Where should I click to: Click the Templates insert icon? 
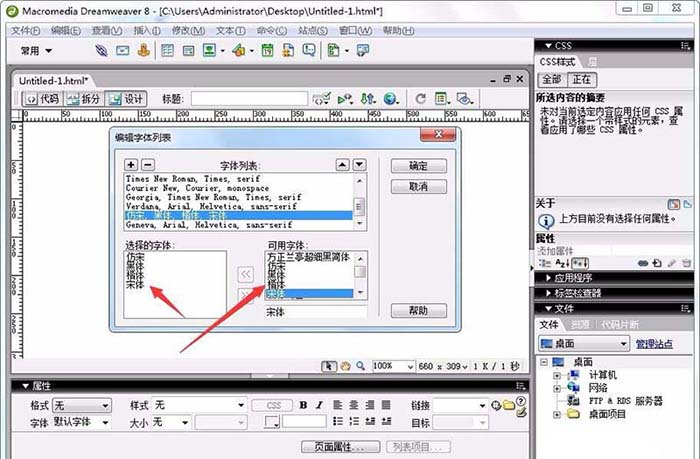coord(333,50)
